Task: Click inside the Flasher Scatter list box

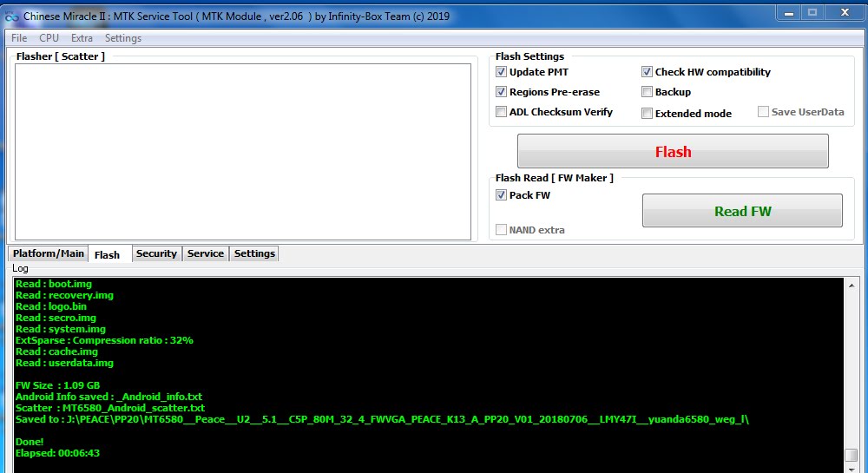Action: (243, 152)
